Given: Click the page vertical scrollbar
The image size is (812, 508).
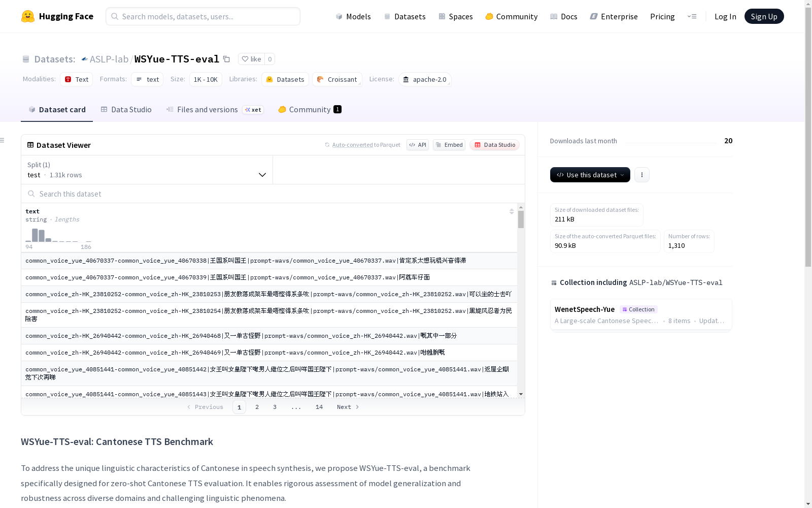Looking at the screenshot, I should coord(808,137).
